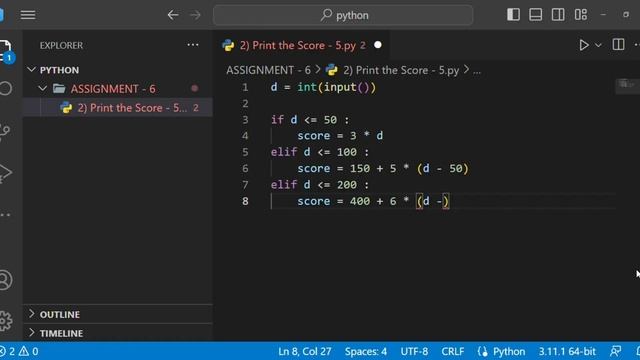The image size is (640, 360).
Task: Click the python command center search box
Action: point(343,15)
